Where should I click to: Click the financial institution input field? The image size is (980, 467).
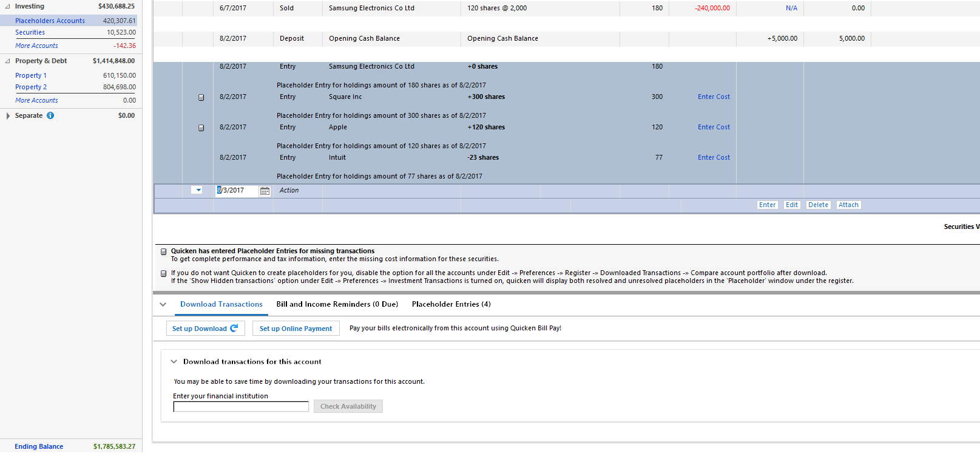pyautogui.click(x=241, y=407)
